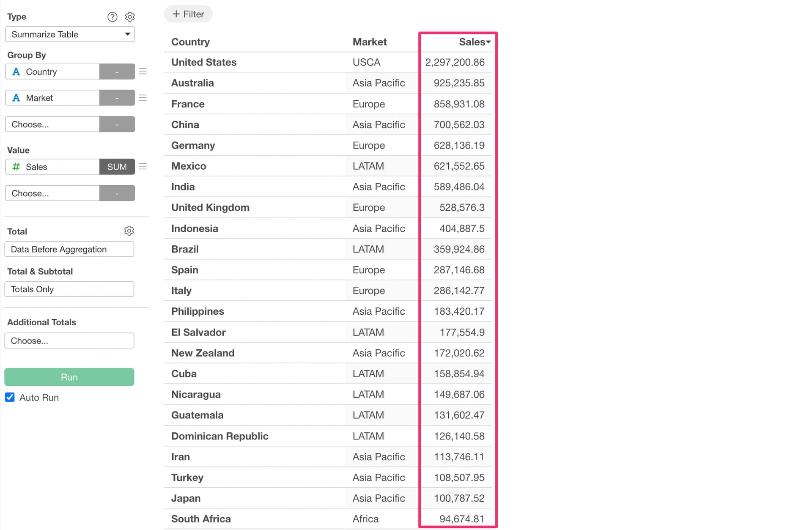Click the empty Choose field under Group By

(x=52, y=124)
